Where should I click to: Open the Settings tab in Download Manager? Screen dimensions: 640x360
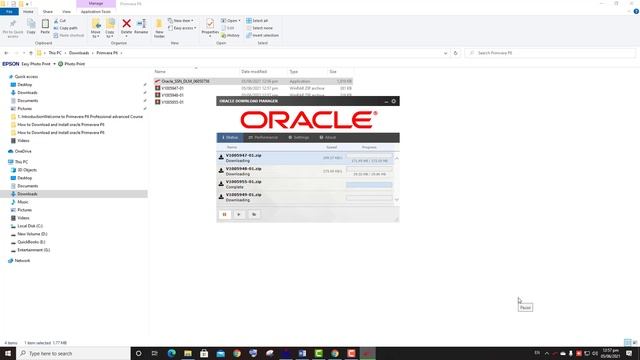299,138
